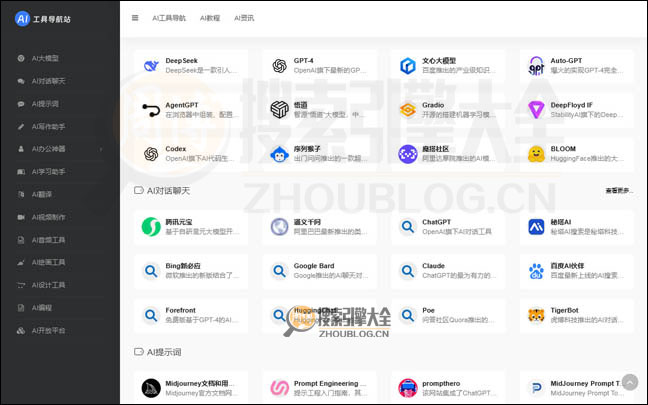Click the AI学习助手 sidebar icon

coord(21,172)
